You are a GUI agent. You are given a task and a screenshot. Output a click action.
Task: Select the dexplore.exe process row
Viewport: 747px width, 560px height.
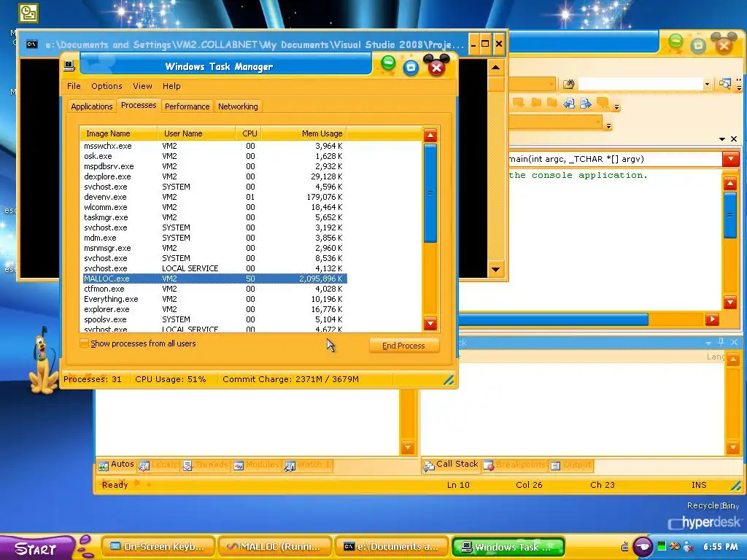click(214, 176)
